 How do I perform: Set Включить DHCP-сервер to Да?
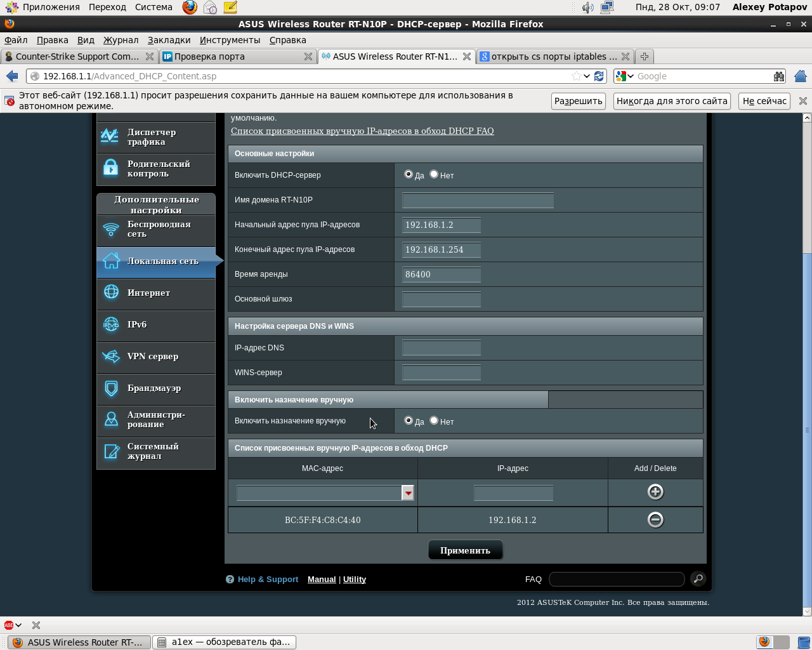(409, 174)
